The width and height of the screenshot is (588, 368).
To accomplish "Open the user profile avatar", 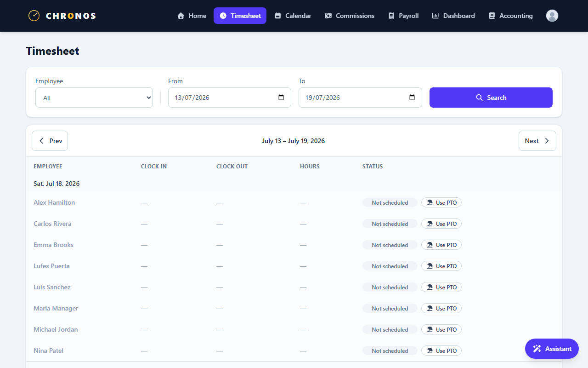I will pyautogui.click(x=552, y=16).
